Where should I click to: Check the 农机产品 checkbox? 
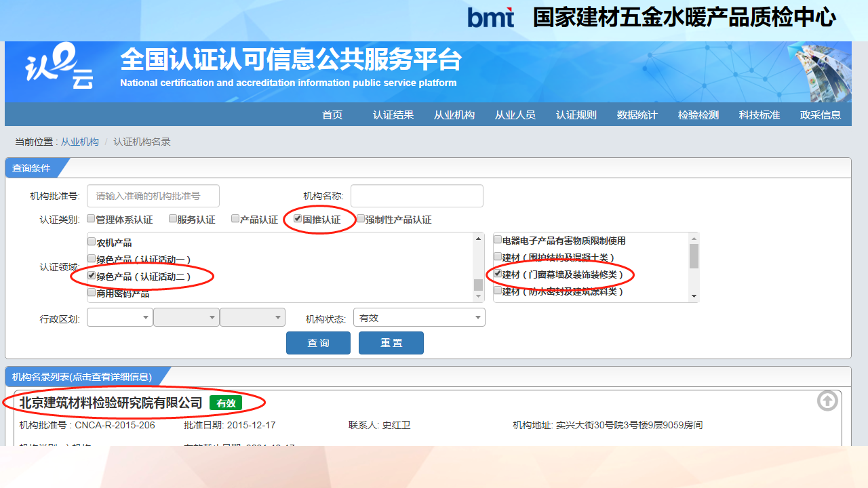pos(92,241)
